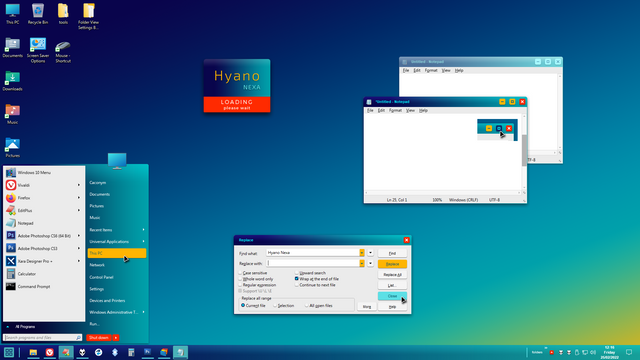Open the Downloads desktop icon
This screenshot has width=640, height=360.
point(12,81)
